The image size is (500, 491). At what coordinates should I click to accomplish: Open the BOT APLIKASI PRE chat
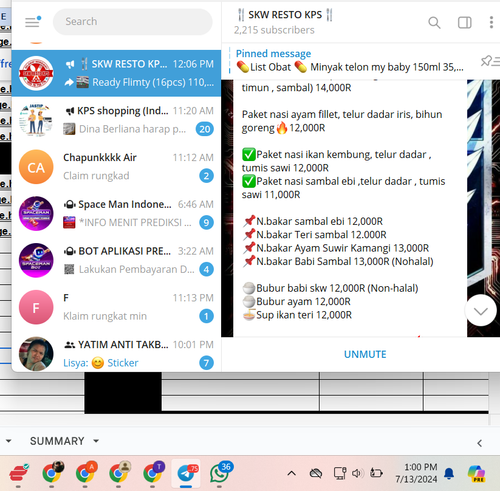116,260
